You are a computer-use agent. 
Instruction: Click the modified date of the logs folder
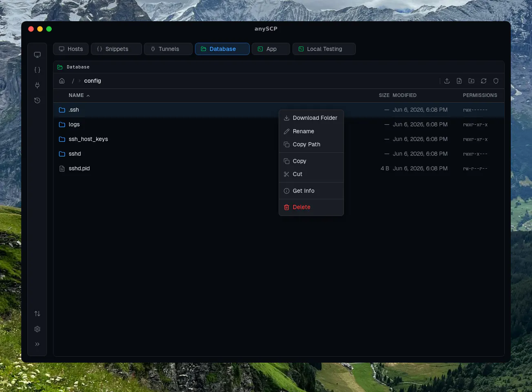point(420,125)
